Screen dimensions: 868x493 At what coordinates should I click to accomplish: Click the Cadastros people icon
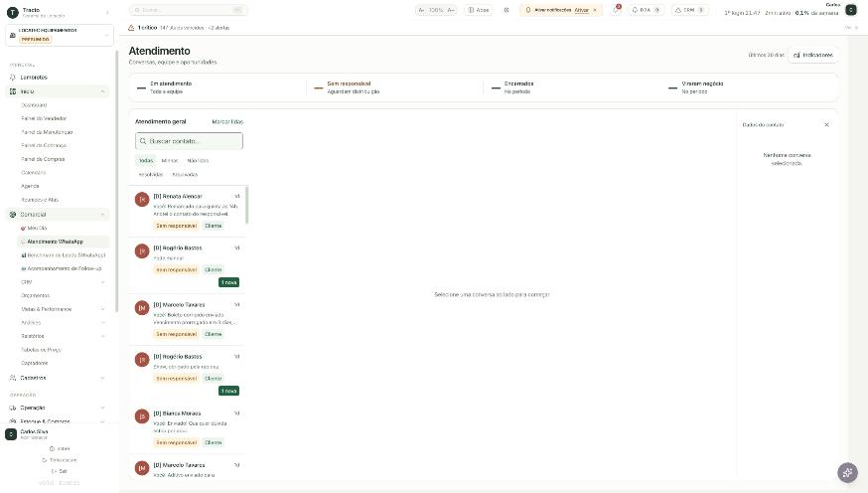(x=13, y=378)
